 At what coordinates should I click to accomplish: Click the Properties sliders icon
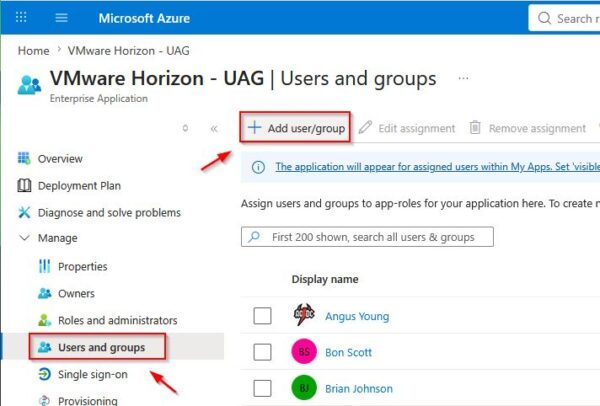coord(44,266)
